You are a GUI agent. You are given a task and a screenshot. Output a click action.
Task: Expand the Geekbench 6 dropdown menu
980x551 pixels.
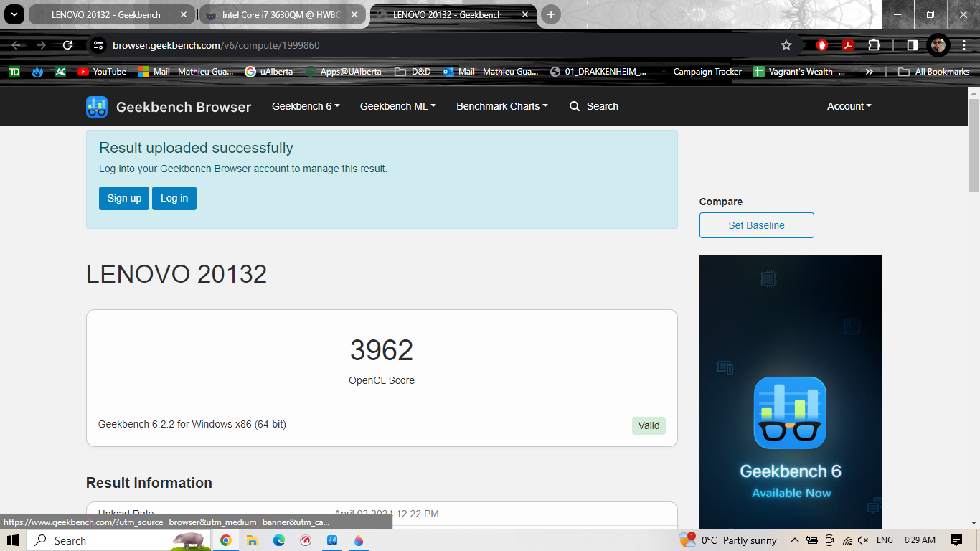pos(306,106)
